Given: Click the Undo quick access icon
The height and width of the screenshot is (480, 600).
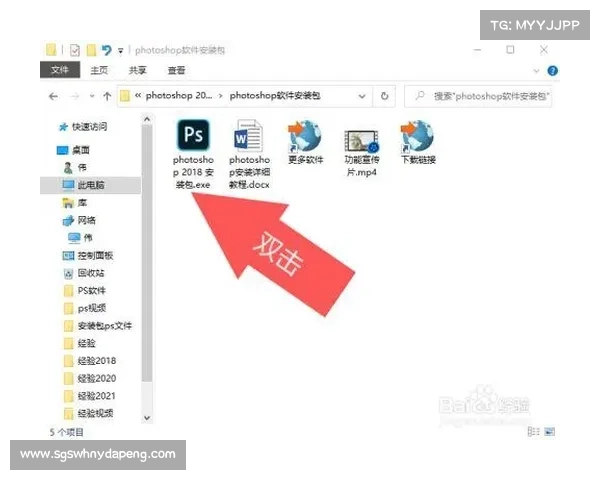Looking at the screenshot, I should (x=106, y=50).
